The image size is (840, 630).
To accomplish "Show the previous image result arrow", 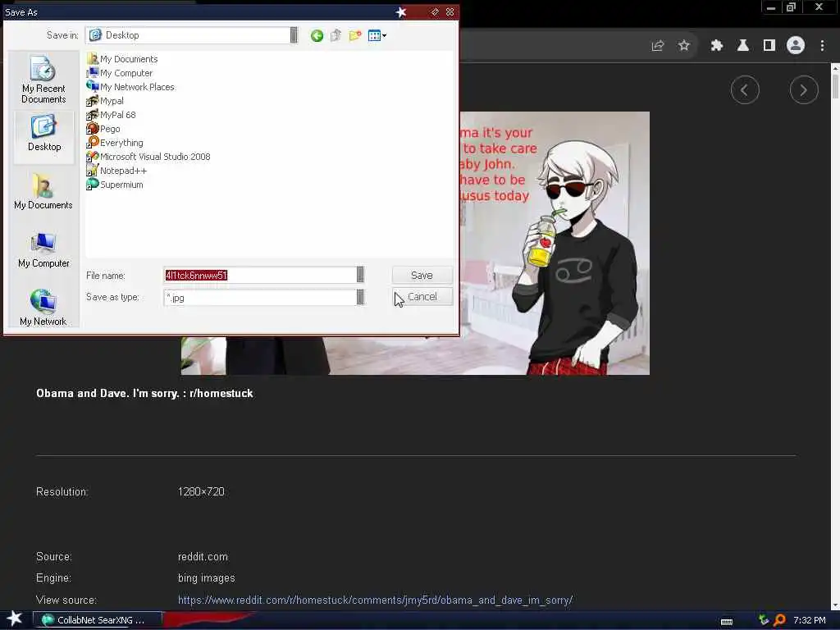I will click(x=745, y=90).
